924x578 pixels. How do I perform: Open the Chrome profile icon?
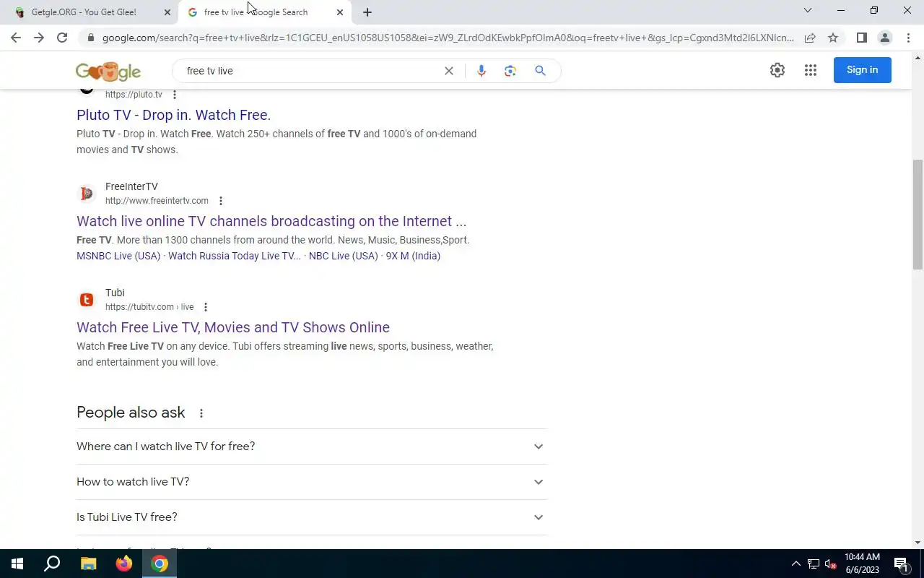884,38
